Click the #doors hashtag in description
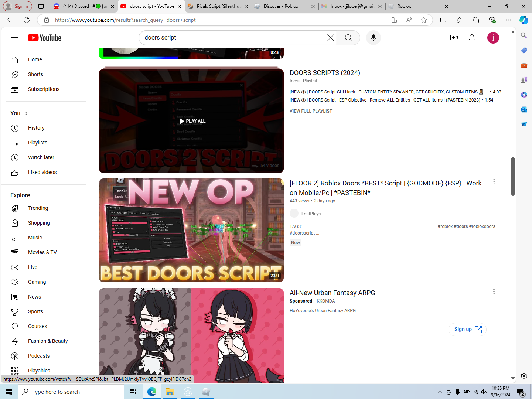Screen dimensions: 532x399 (461, 226)
